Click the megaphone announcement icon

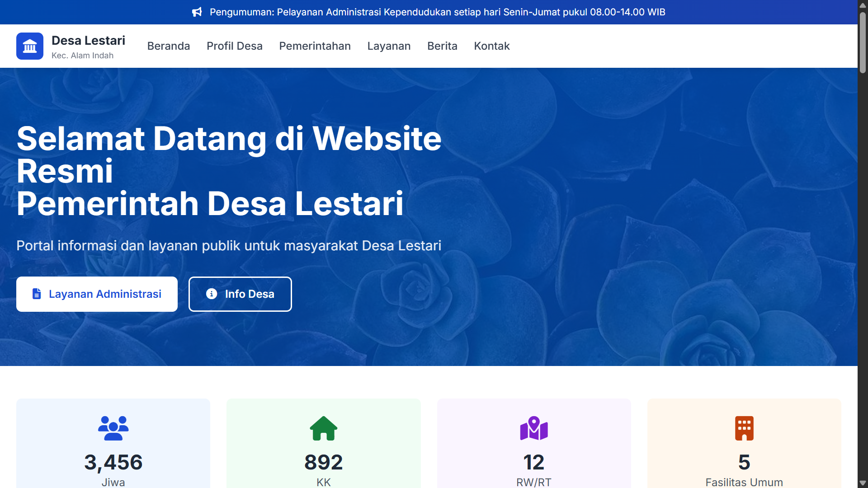(197, 12)
